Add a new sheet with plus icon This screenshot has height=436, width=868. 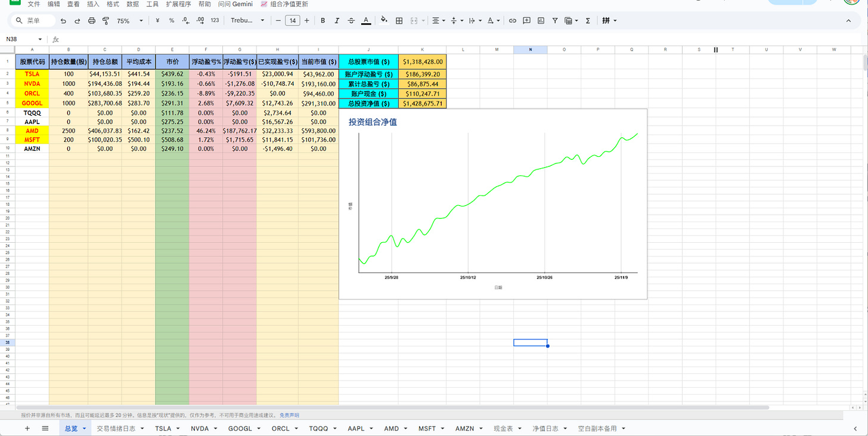(27, 428)
